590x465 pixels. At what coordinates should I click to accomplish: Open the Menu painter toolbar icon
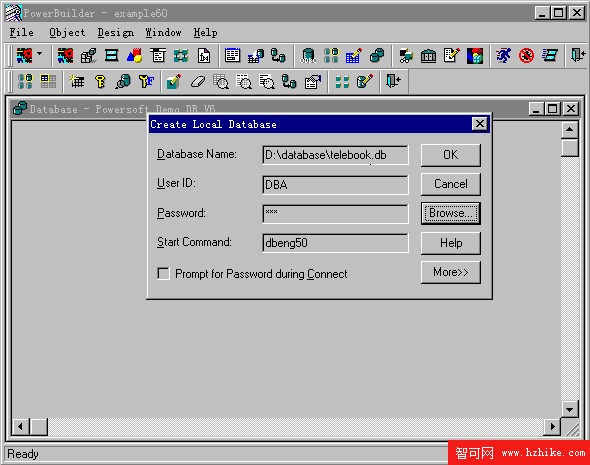pos(112,56)
